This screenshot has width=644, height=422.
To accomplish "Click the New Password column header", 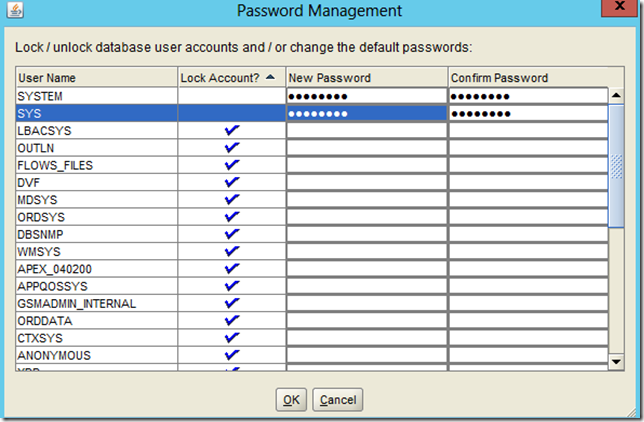I will (x=366, y=78).
